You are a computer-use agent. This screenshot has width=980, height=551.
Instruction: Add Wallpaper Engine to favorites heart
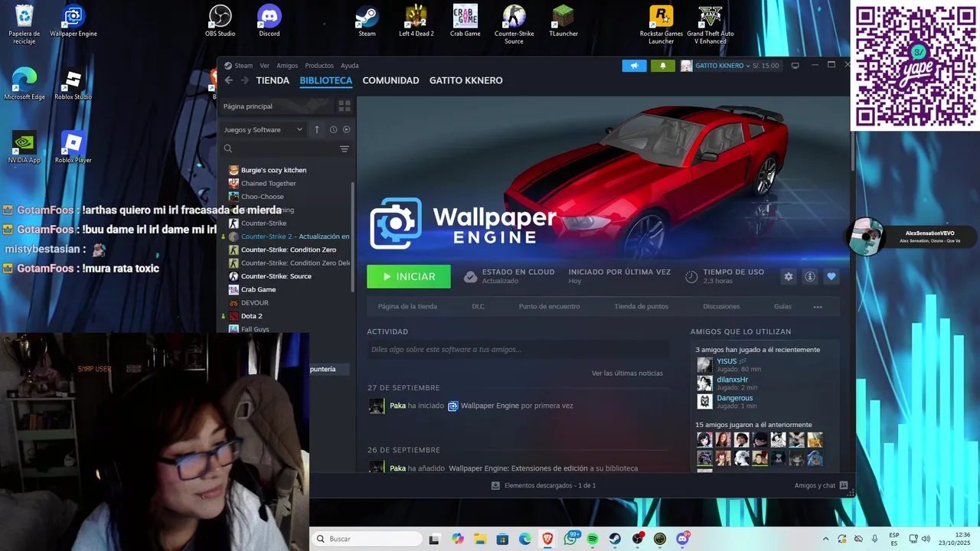pos(831,276)
